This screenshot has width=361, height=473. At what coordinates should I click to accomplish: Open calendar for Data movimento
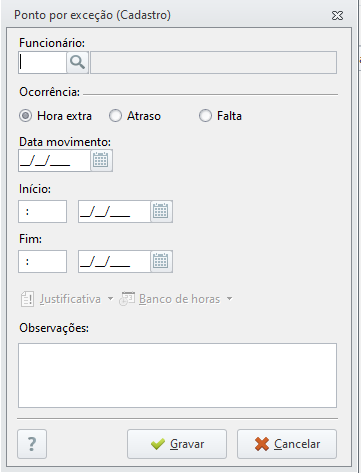click(x=101, y=161)
